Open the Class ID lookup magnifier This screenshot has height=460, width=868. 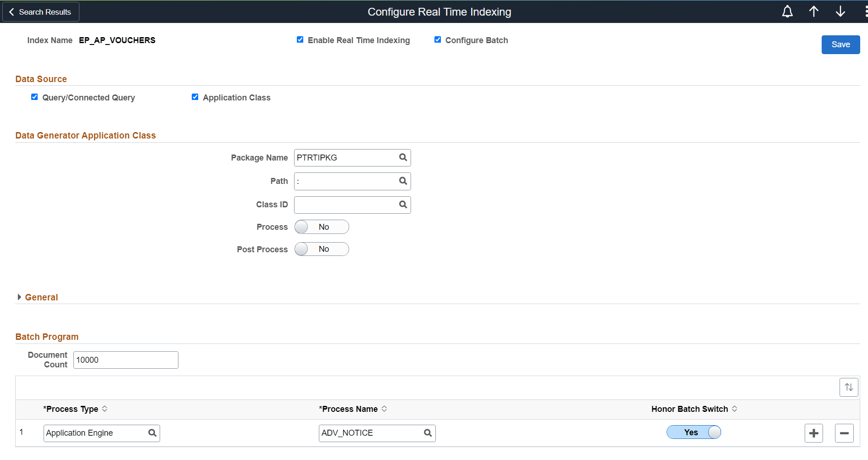coord(403,205)
